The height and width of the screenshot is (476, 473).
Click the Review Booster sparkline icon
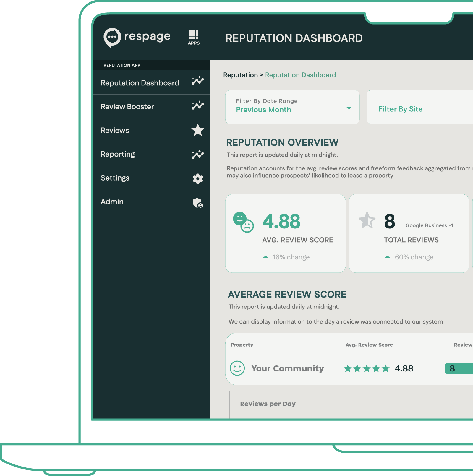click(197, 105)
